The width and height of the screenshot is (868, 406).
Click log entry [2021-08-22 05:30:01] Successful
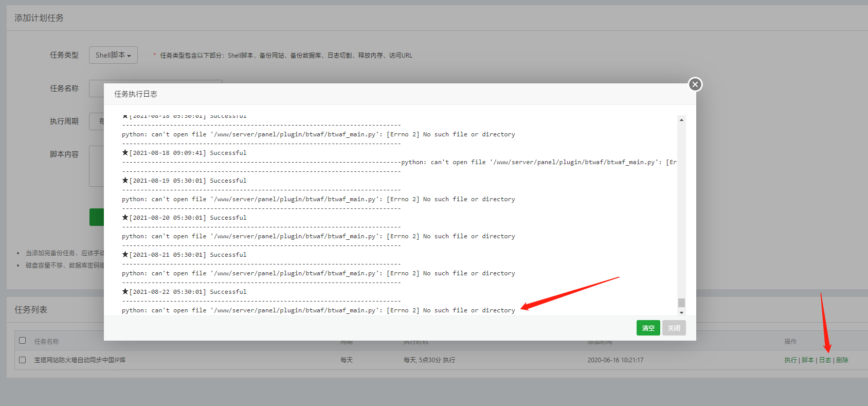pos(184,292)
